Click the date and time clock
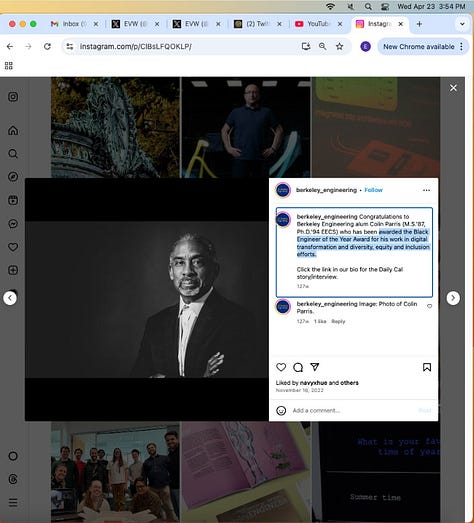 [431, 6]
